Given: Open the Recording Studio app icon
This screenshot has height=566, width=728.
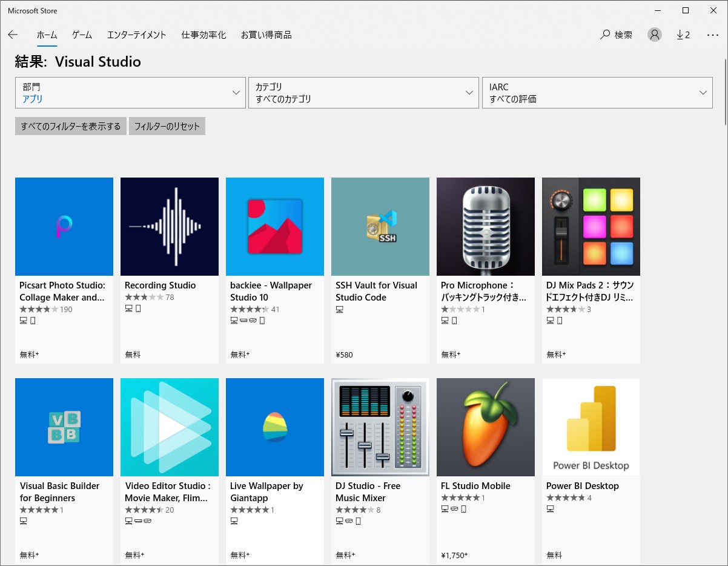Looking at the screenshot, I should (x=169, y=226).
